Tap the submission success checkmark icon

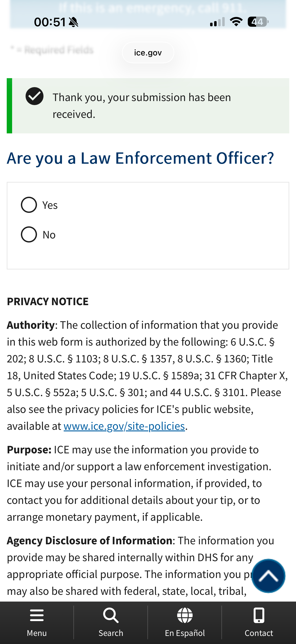point(35,96)
